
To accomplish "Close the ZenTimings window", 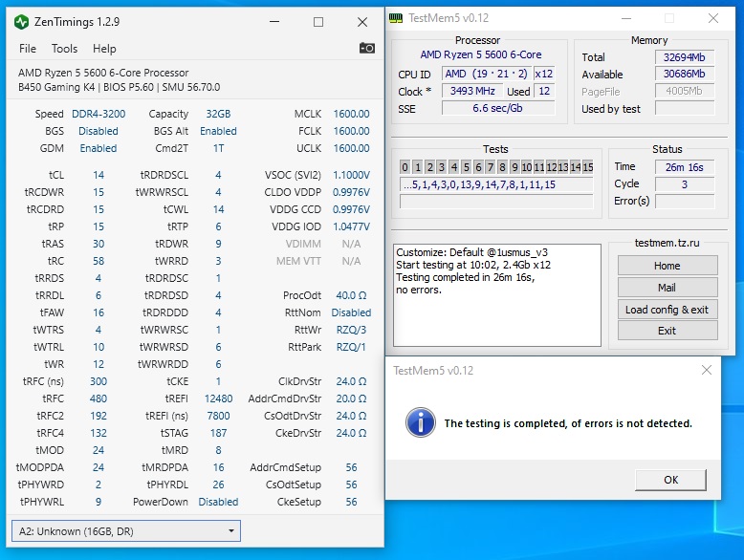I will (362, 22).
